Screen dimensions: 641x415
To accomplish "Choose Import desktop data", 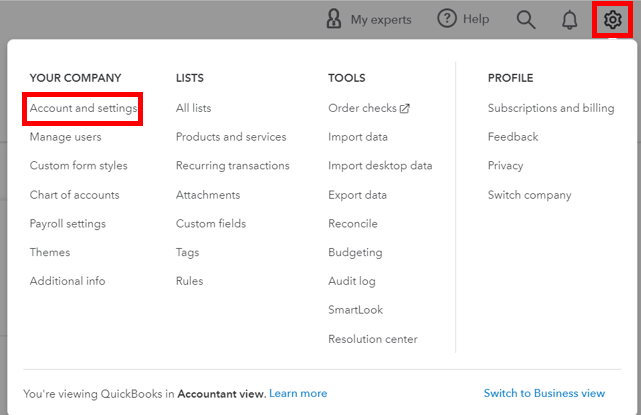I will pyautogui.click(x=380, y=166).
